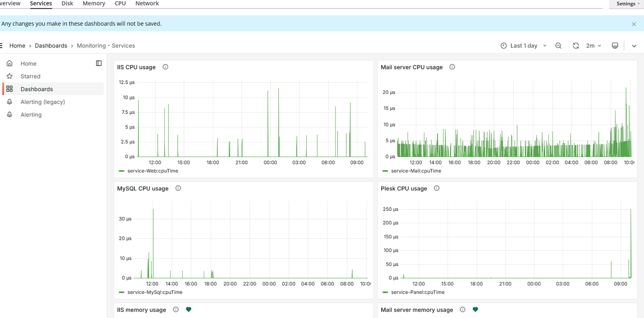
Task: Open the Last 1 day time range picker
Action: click(x=523, y=46)
